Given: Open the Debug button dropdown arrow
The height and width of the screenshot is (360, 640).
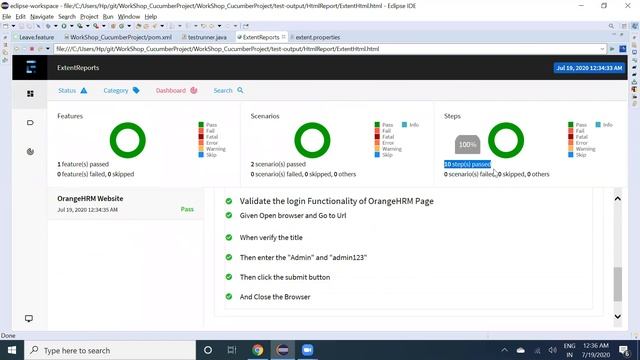Looking at the screenshot, I should [x=56, y=26].
